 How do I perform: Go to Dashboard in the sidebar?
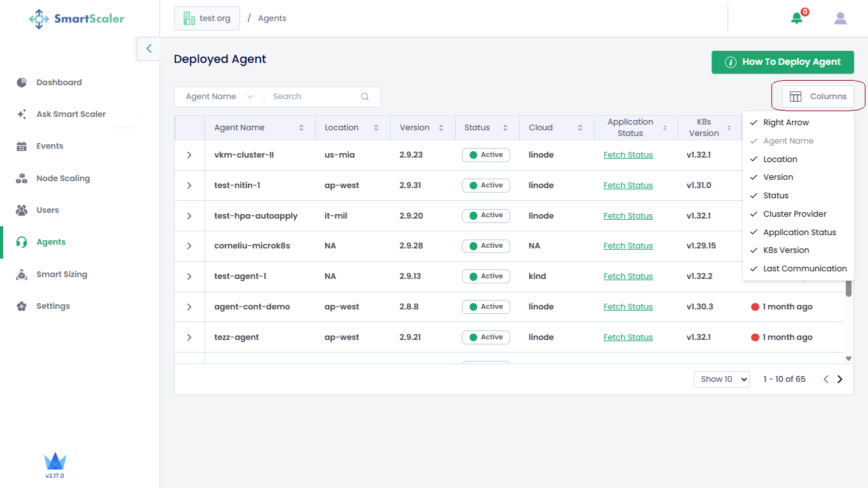click(58, 83)
